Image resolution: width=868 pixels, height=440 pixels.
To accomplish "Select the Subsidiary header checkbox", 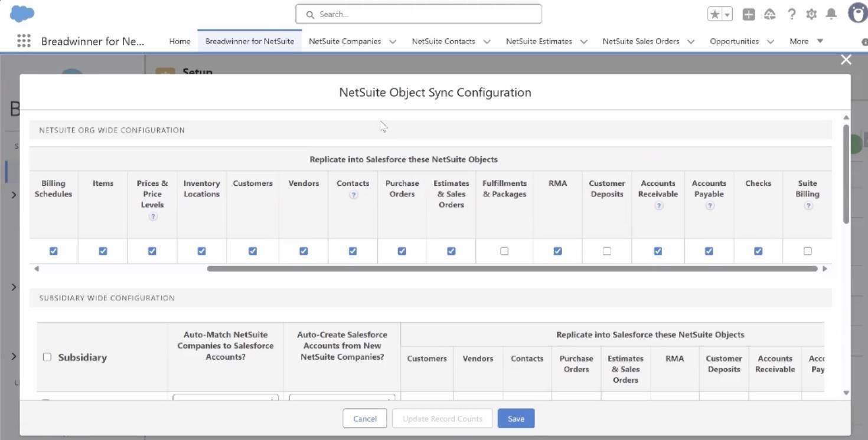I will click(x=47, y=357).
